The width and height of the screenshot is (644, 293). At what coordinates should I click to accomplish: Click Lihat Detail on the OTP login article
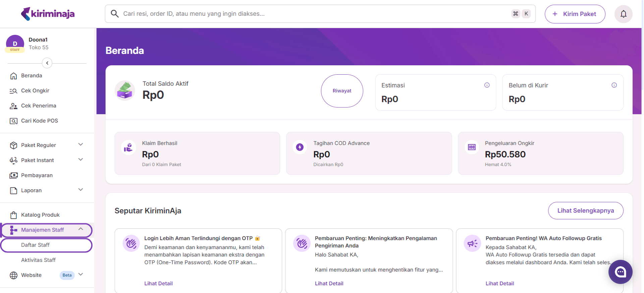[158, 283]
